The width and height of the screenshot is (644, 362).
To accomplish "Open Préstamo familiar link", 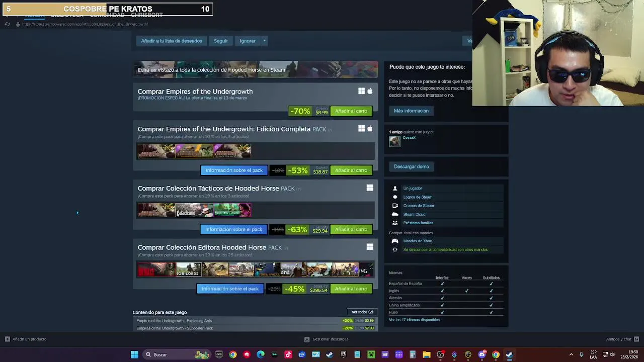I will [x=418, y=223].
